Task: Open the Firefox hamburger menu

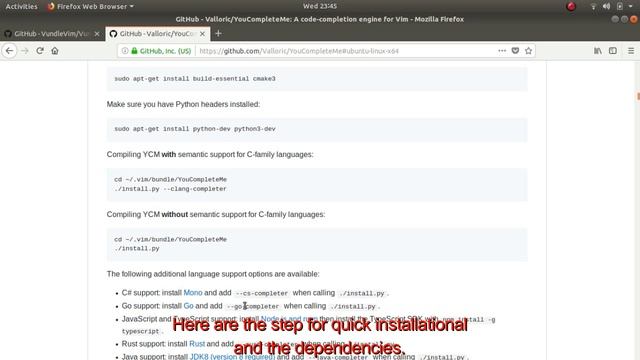Action: tap(631, 51)
